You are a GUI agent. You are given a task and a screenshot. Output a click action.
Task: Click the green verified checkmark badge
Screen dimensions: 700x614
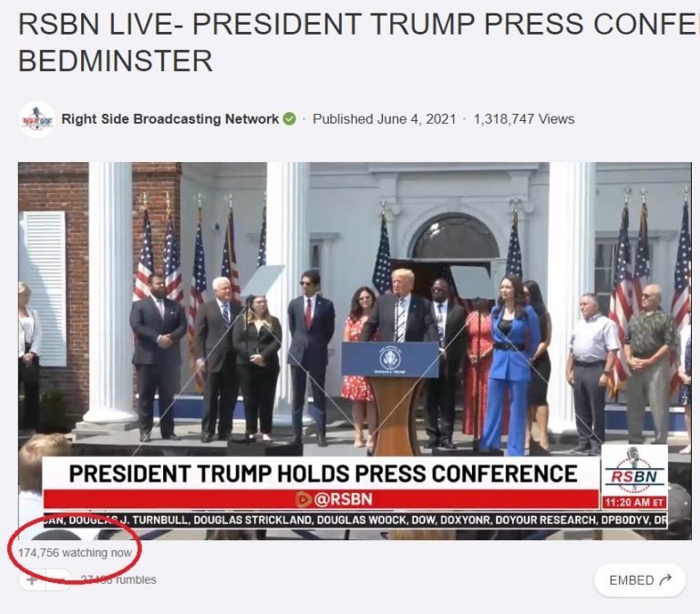290,119
